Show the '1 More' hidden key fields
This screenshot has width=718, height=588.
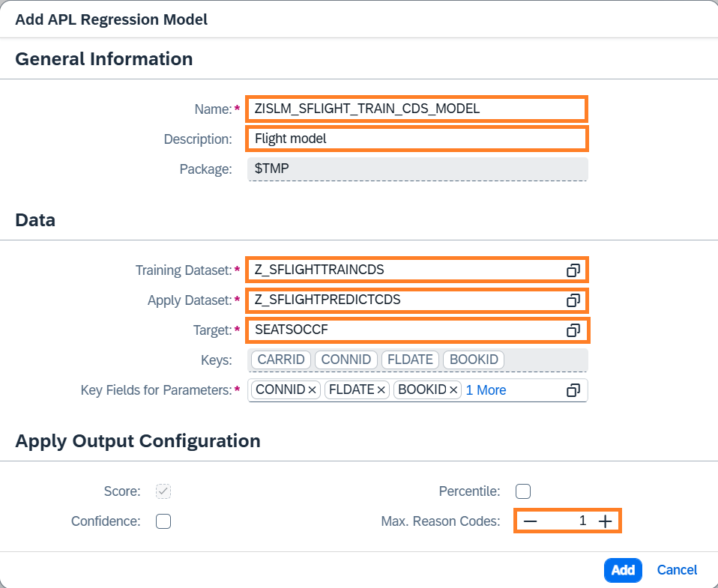click(486, 390)
